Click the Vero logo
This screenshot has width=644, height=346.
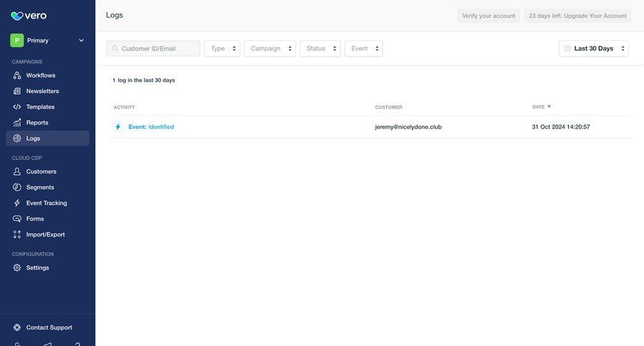click(29, 16)
